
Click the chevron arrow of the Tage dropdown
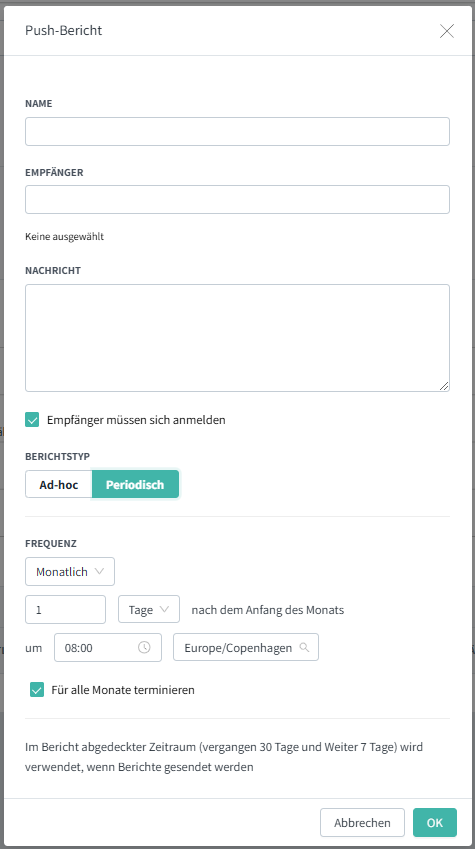click(x=165, y=609)
